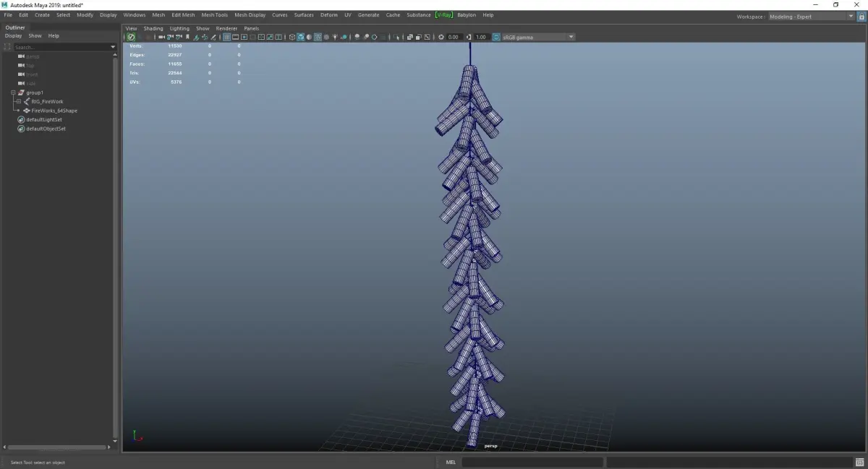Screen dimensions: 868x469
Task: Click the gamma value field 1.00
Action: click(481, 37)
